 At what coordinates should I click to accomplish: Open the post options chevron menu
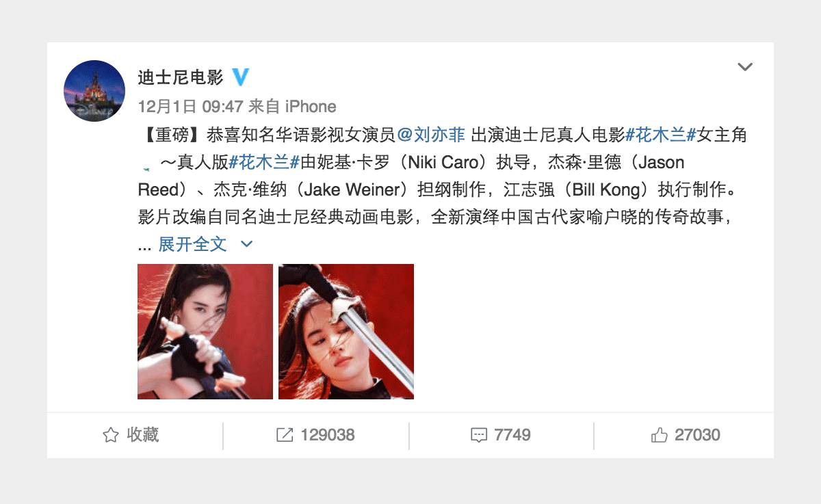click(744, 67)
